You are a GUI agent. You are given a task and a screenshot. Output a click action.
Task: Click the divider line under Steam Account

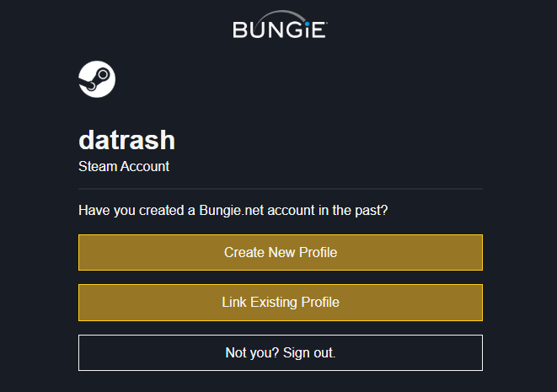pyautogui.click(x=281, y=189)
